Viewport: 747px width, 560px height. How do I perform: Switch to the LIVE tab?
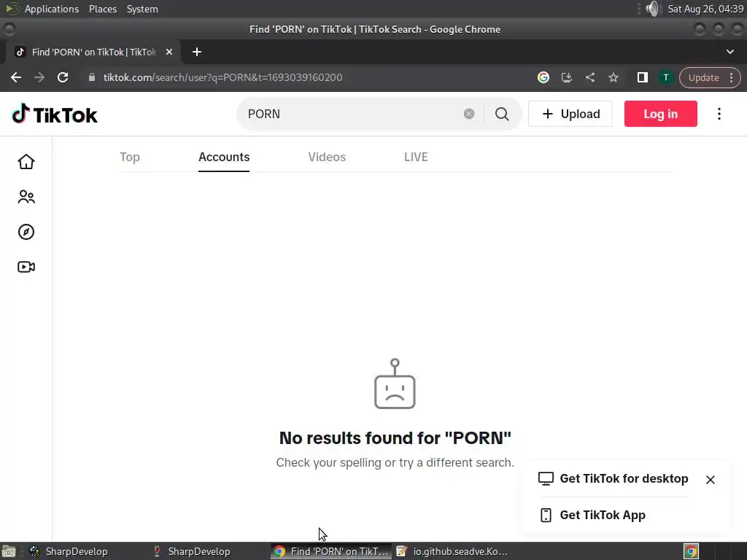(416, 157)
